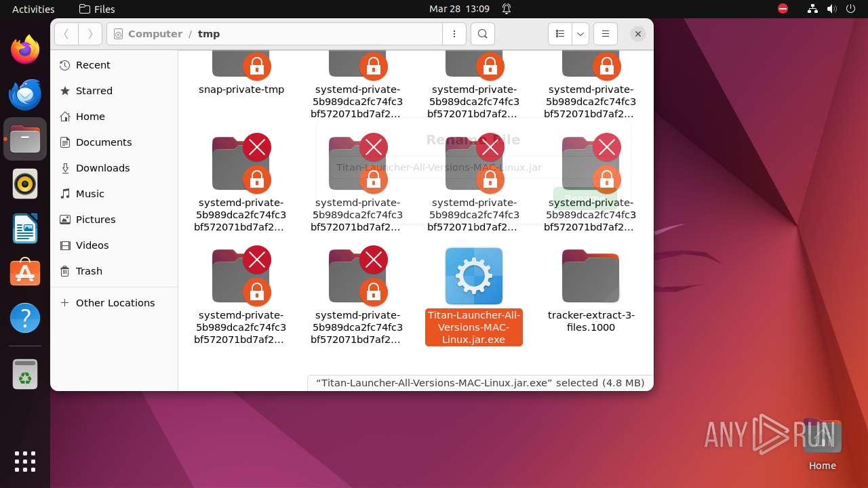Open the Help app in the dock
This screenshot has width=868, height=488.
click(x=25, y=318)
